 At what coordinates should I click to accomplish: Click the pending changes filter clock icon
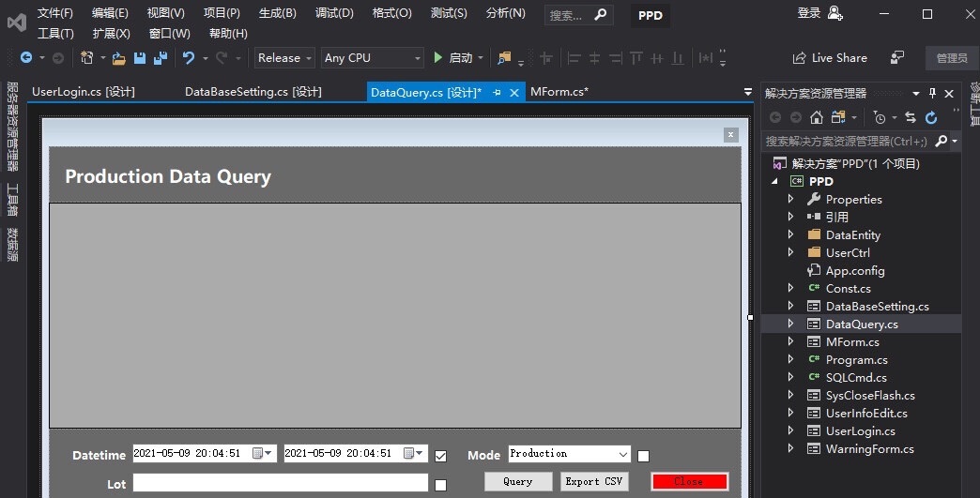click(880, 117)
